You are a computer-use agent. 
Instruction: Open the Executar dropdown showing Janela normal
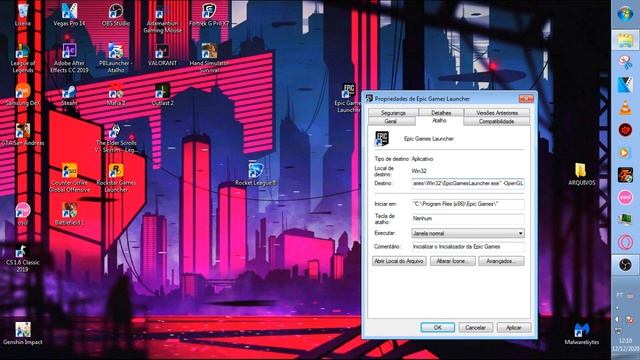(x=468, y=233)
